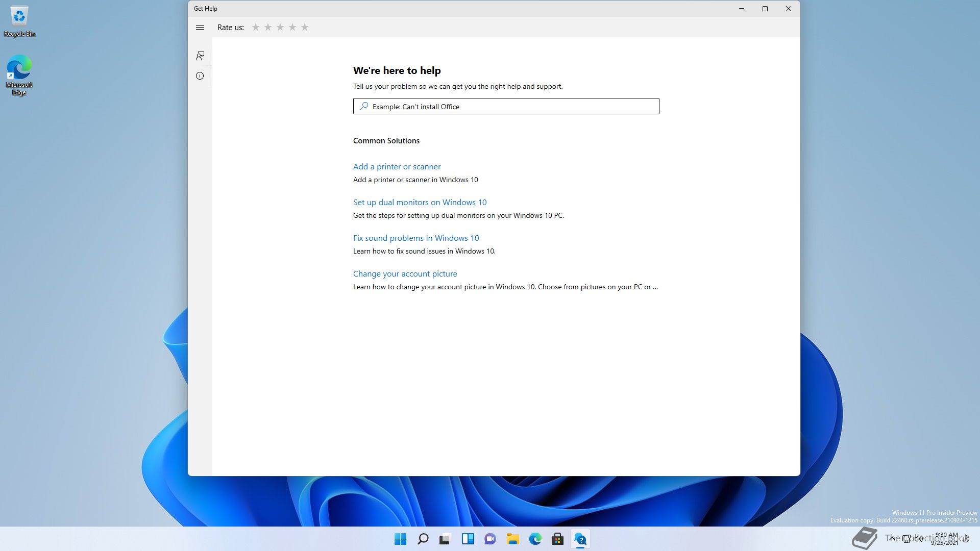Rate the app three stars
This screenshot has height=551, width=980.
(x=280, y=28)
